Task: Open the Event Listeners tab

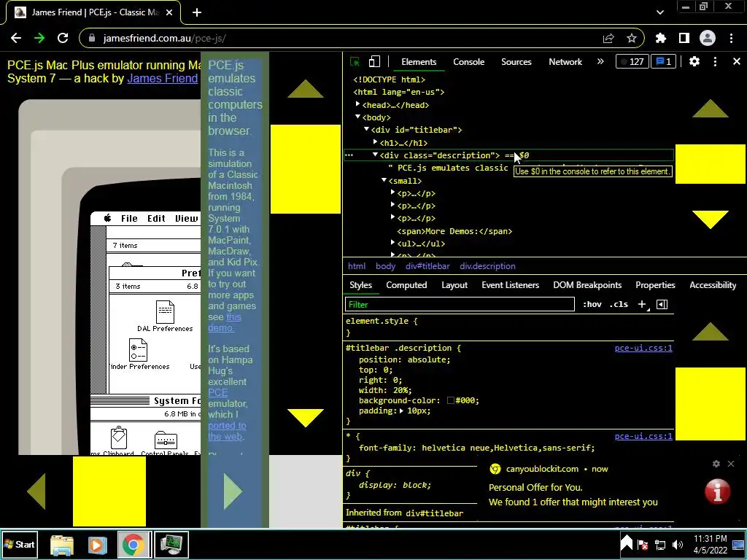Action: (510, 285)
